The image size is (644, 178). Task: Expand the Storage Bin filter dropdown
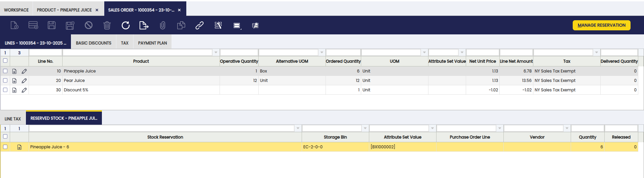[x=365, y=128]
